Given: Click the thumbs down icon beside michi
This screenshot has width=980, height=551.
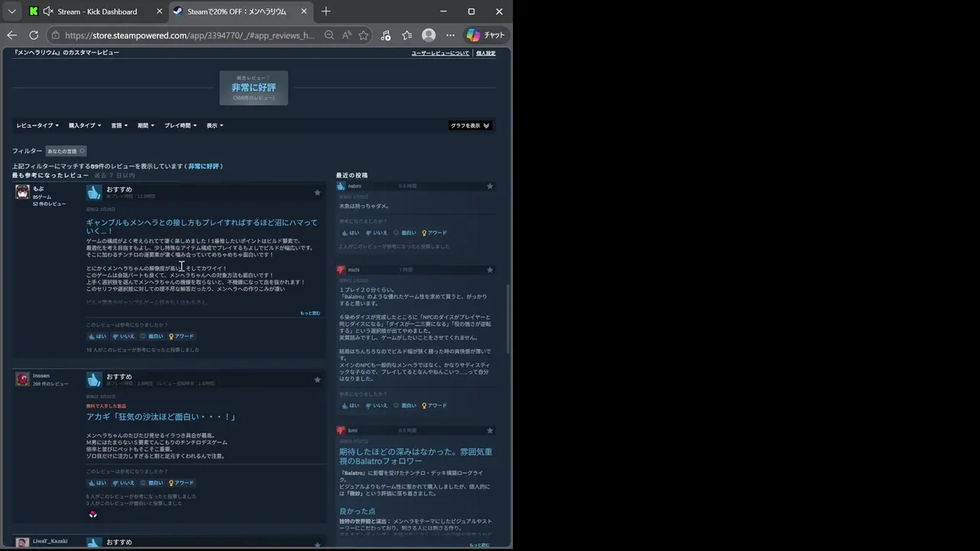Looking at the screenshot, I should (x=341, y=270).
